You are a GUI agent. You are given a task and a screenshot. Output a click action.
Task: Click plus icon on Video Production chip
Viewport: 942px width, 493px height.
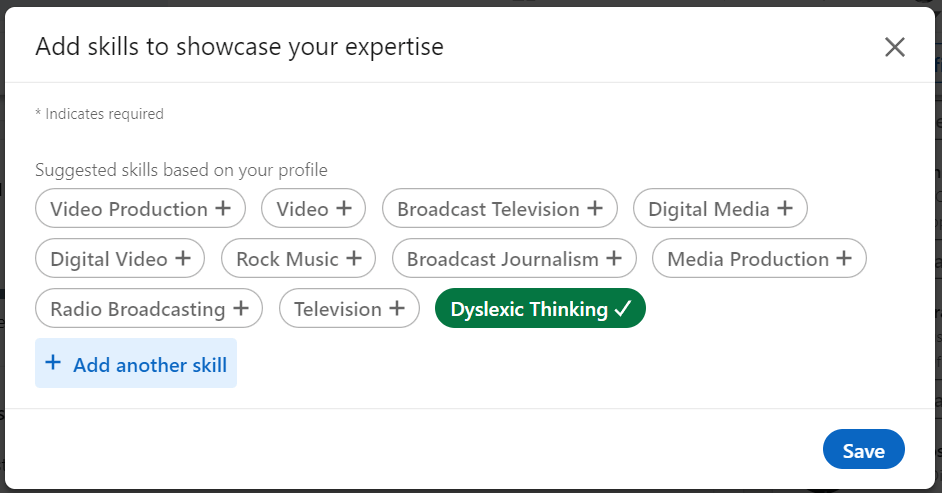click(223, 209)
